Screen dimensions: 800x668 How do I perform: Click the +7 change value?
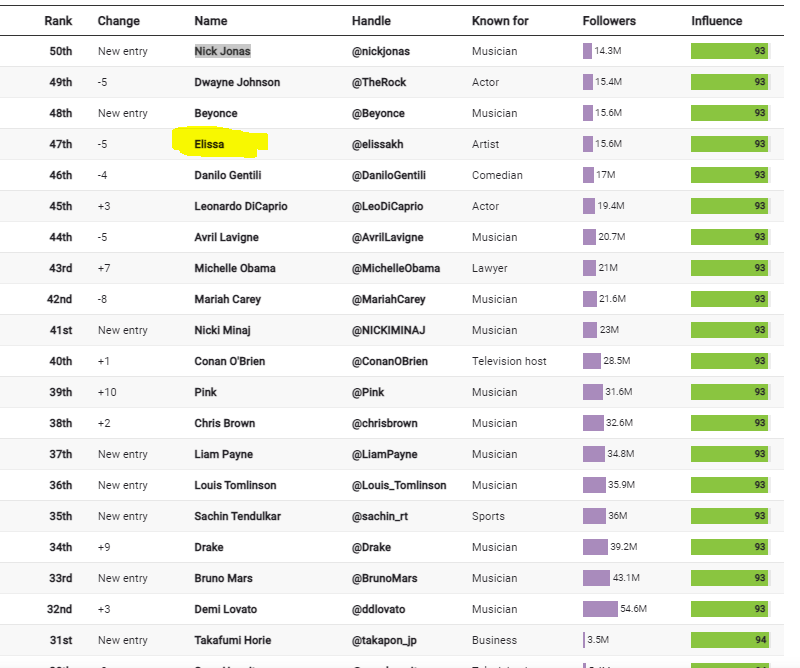click(104, 268)
